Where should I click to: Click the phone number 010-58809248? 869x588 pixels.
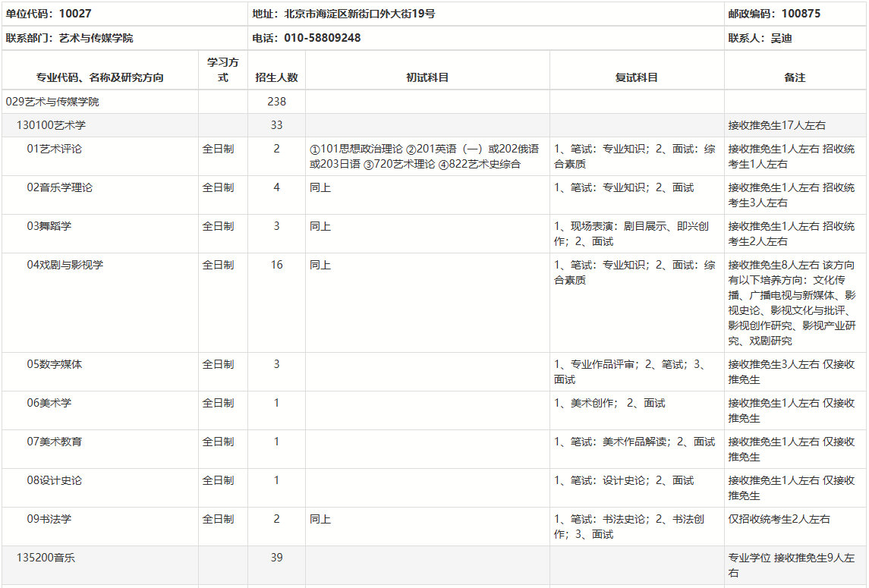[322, 38]
